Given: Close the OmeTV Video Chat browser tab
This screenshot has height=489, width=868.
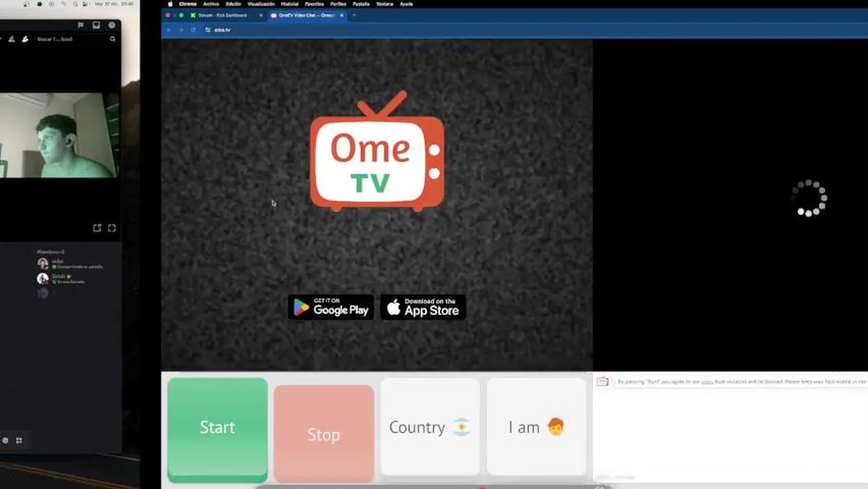Looking at the screenshot, I should pos(342,15).
